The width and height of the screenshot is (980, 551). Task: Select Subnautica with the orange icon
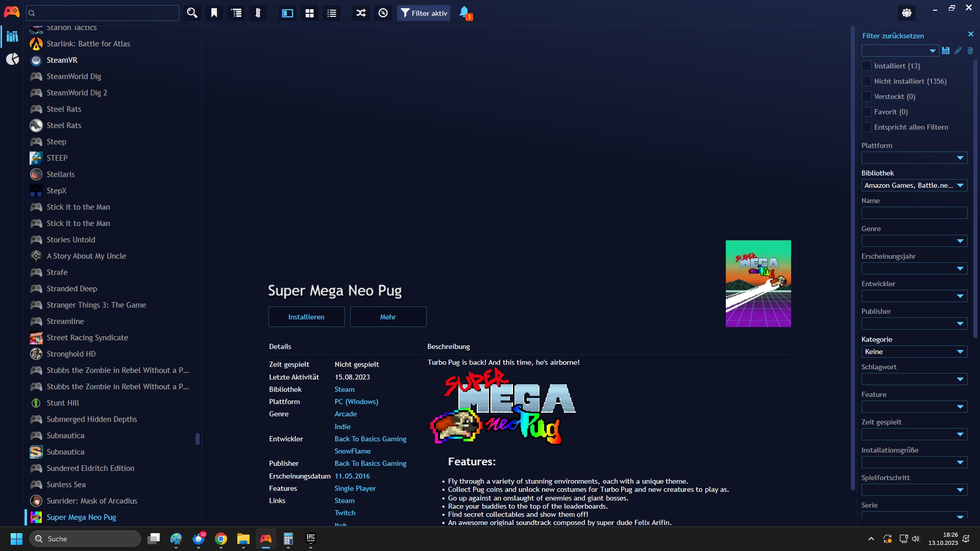pos(65,452)
